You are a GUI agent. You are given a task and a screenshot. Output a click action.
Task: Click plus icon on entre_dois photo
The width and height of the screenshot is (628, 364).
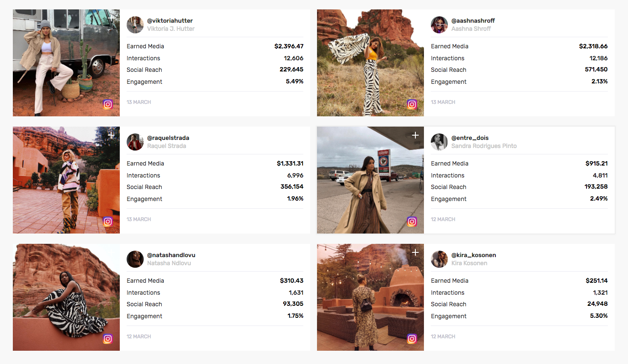(415, 135)
